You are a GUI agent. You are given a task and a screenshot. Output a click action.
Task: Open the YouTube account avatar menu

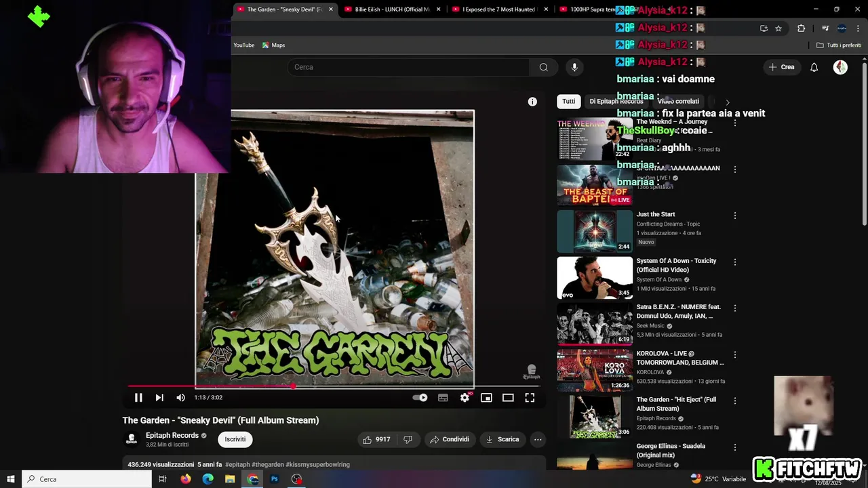click(x=840, y=67)
